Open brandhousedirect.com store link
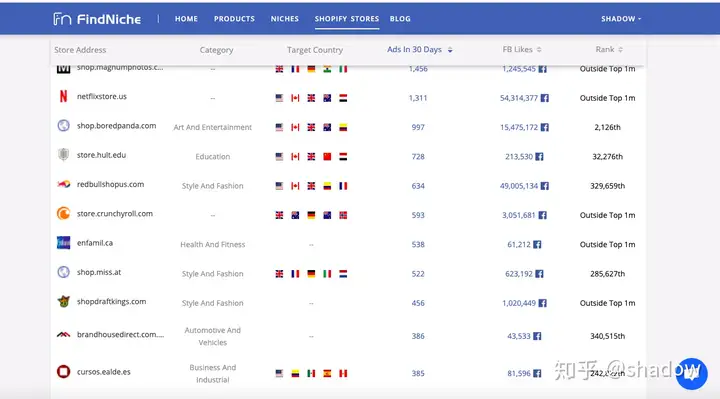The height and width of the screenshot is (399, 720). (120, 335)
